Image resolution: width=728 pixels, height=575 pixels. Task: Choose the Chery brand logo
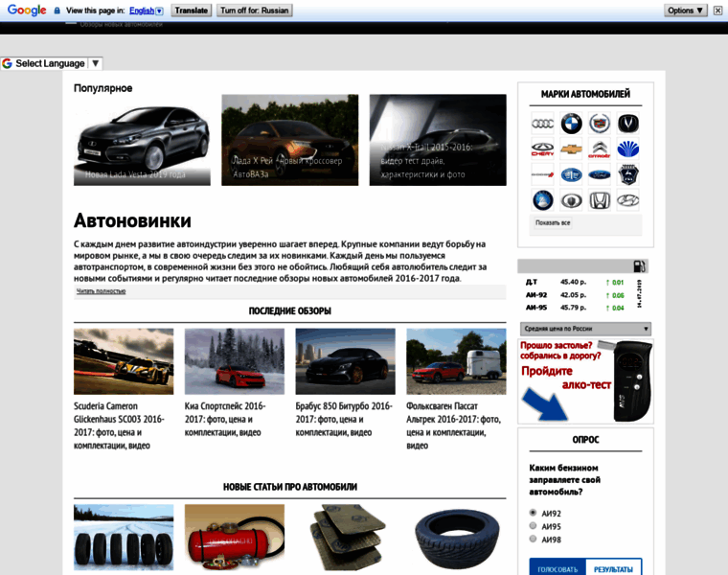point(542,149)
